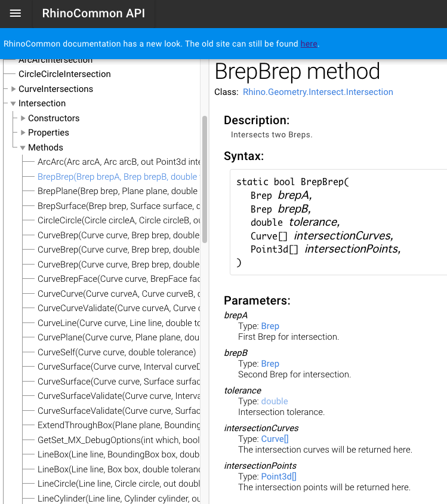447x504 pixels.
Task: Open the GetSet_MX_DebugOptions method entry
Action: [119, 440]
